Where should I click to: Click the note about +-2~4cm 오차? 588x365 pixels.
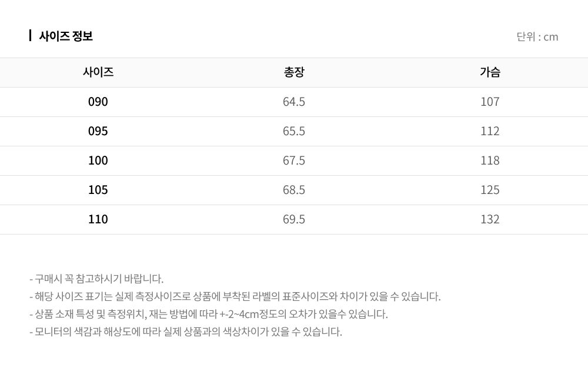pos(209,314)
